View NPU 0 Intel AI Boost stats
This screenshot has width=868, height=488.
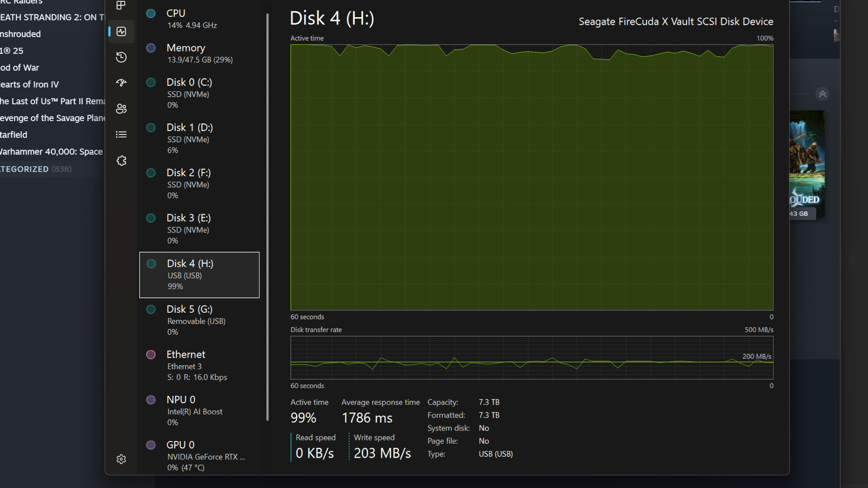point(199,410)
